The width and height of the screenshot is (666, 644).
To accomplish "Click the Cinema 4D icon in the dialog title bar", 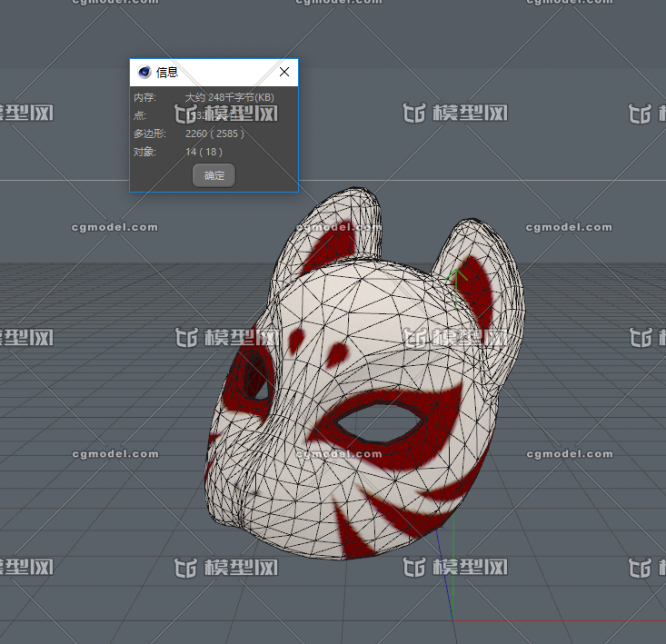I will tap(144, 72).
